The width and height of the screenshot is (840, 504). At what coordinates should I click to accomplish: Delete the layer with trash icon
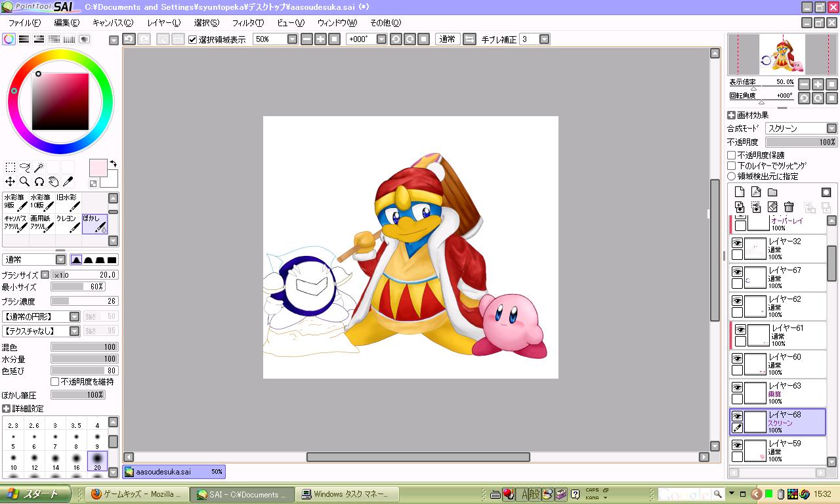point(789,207)
